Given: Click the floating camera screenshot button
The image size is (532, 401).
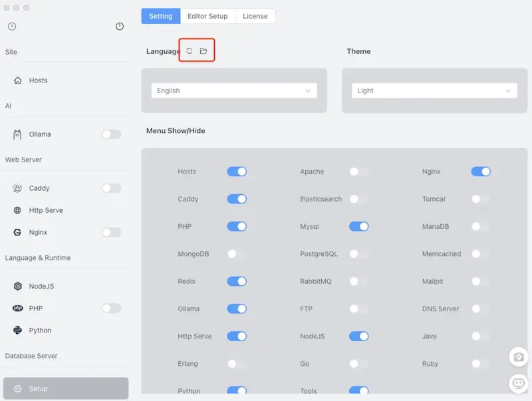Looking at the screenshot, I should pyautogui.click(x=519, y=357).
